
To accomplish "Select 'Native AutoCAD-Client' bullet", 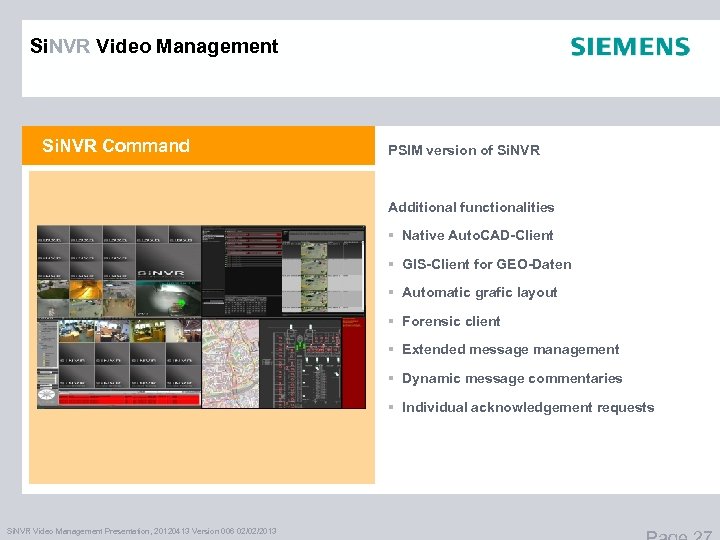I will point(478,235).
